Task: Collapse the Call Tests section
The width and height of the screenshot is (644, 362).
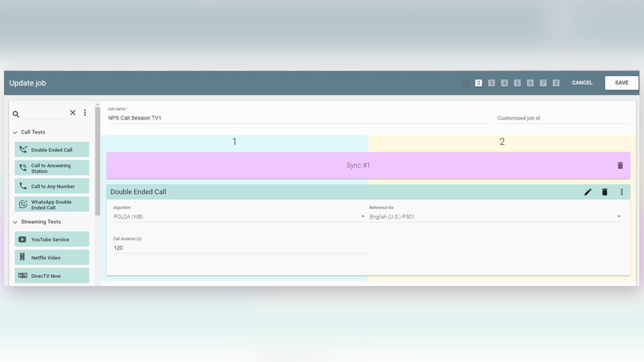Action: point(15,132)
